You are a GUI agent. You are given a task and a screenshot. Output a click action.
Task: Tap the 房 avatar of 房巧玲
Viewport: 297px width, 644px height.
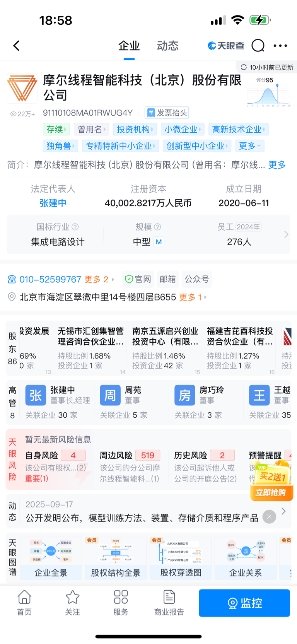click(x=185, y=395)
